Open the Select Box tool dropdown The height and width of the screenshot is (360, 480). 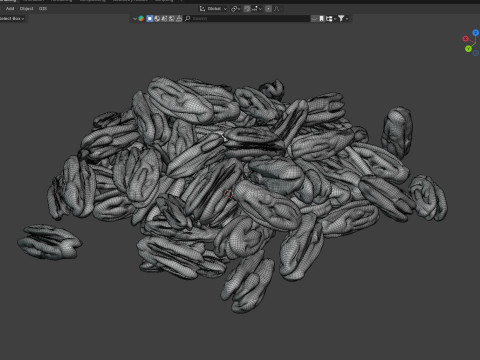tap(12, 19)
